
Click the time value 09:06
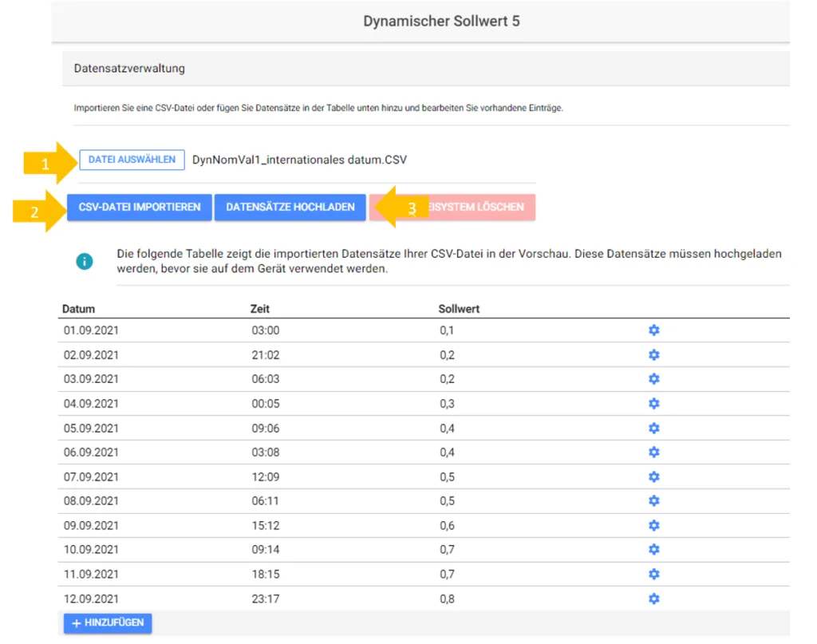266,428
